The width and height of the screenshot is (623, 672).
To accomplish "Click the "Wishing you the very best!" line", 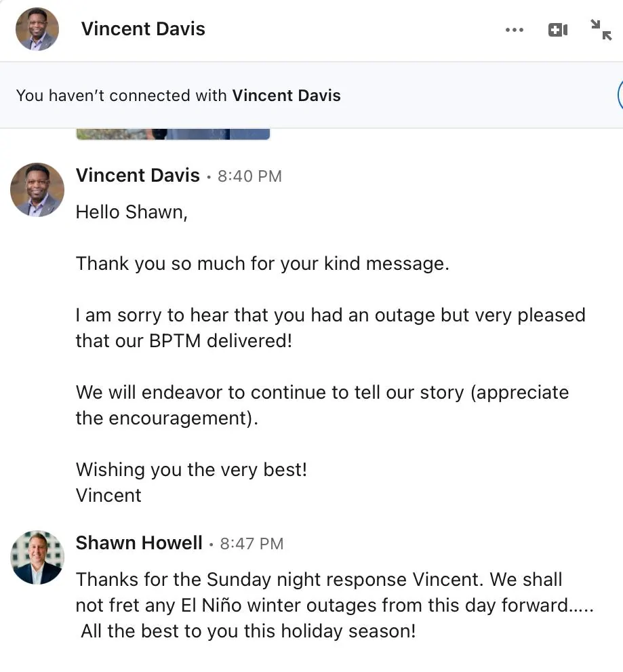I will (191, 469).
